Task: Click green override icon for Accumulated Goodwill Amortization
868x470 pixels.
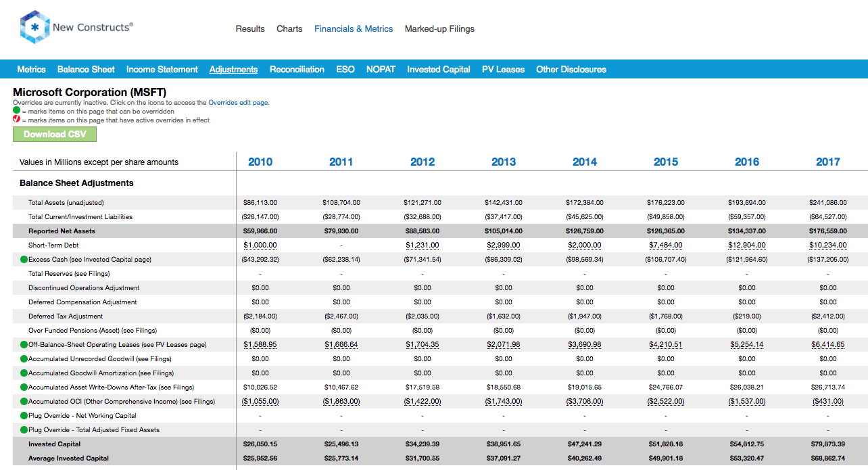Action: pyautogui.click(x=24, y=373)
